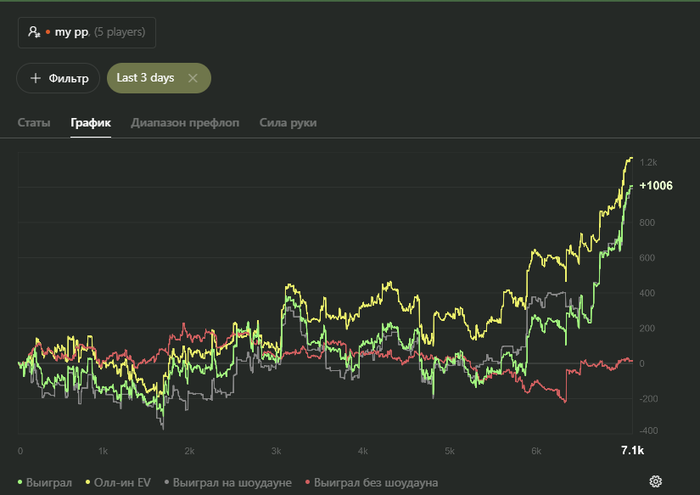Screen dimensions: 700x495
Task: Click the (5 players) group label
Action: pyautogui.click(x=120, y=32)
